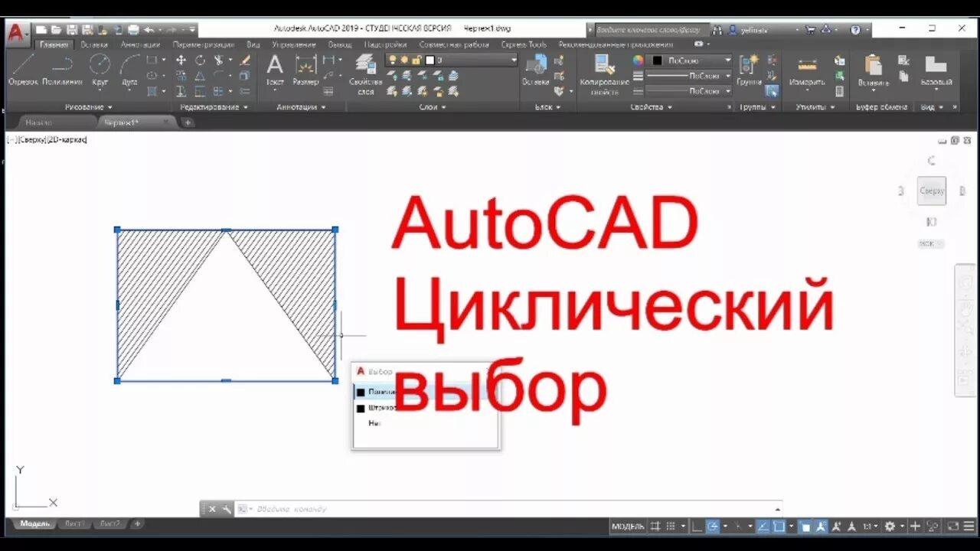Screen dimensions: 980x551
Task: Expand the Блок panel dropdown
Action: coord(547,107)
